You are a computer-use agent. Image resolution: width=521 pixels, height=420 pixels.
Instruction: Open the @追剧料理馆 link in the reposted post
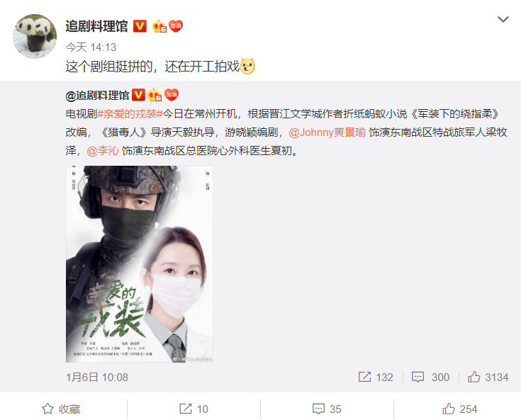point(97,96)
